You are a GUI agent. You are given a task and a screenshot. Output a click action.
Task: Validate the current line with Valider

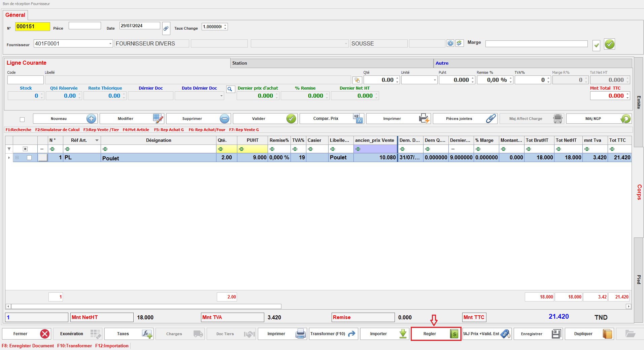click(x=265, y=119)
